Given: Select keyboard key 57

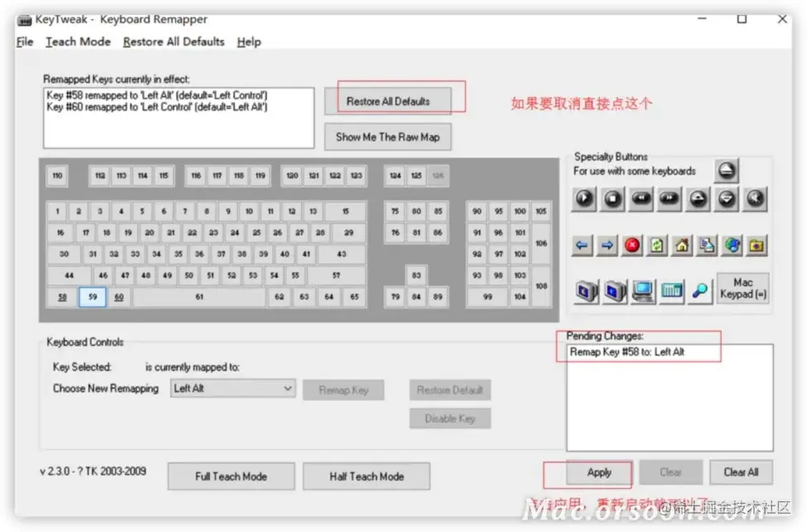Looking at the screenshot, I should click(336, 275).
